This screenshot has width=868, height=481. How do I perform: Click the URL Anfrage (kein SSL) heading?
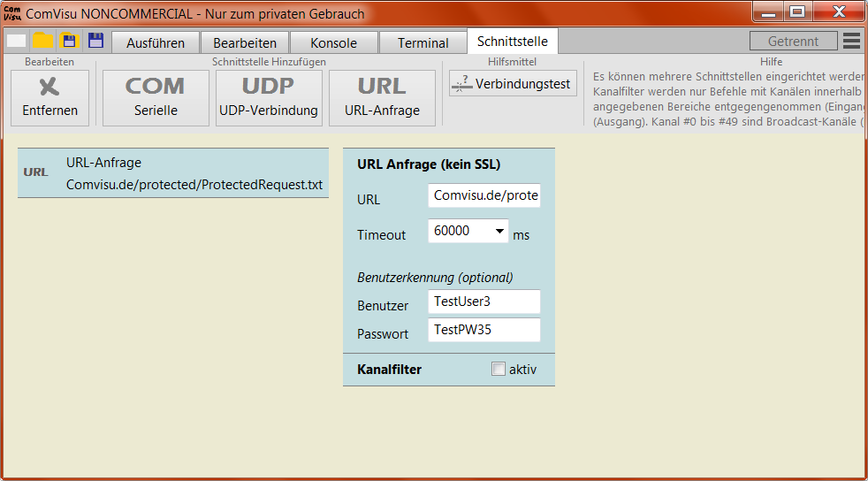click(429, 164)
